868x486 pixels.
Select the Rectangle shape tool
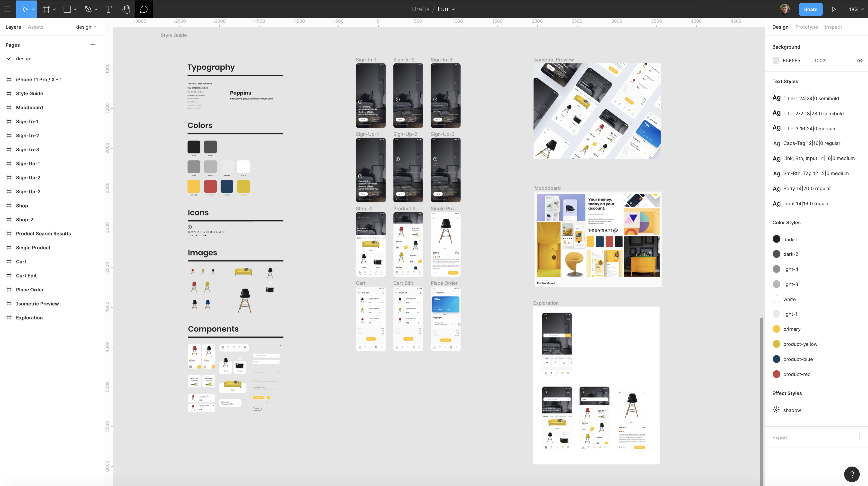pos(67,9)
